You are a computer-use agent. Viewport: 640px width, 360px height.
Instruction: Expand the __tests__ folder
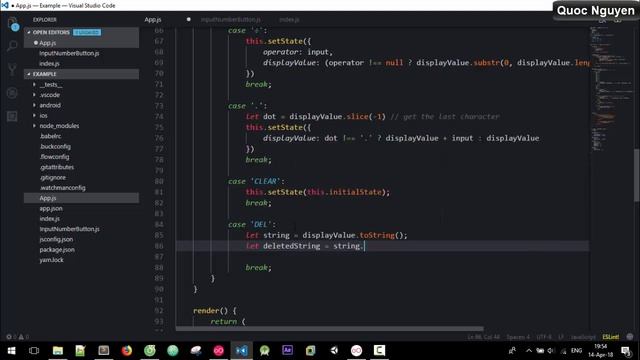tap(51, 84)
